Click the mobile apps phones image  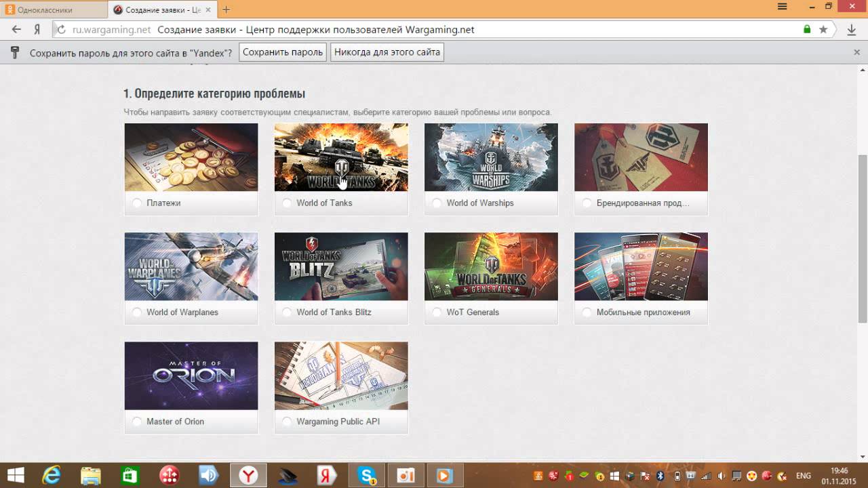pos(641,266)
